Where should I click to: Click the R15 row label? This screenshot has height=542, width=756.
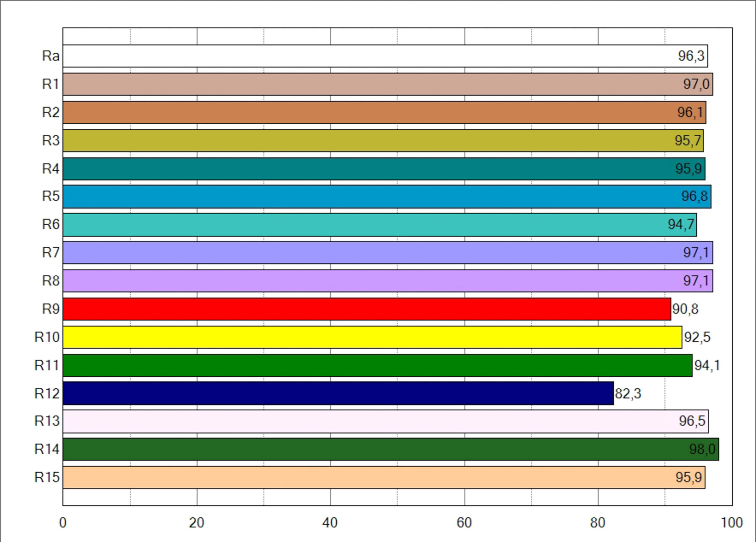tap(47, 477)
